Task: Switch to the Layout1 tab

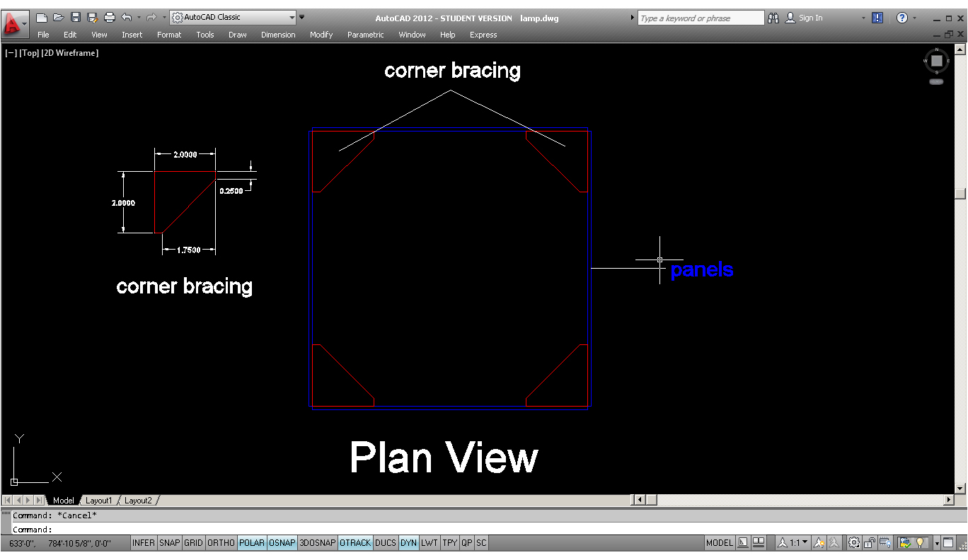Action: click(x=98, y=501)
